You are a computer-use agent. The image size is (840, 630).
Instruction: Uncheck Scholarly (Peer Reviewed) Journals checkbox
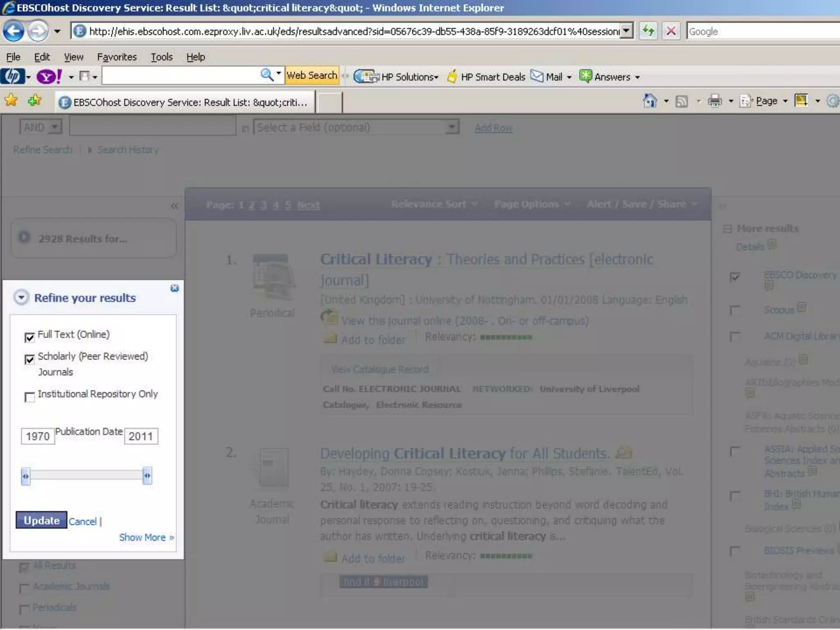[x=30, y=360]
